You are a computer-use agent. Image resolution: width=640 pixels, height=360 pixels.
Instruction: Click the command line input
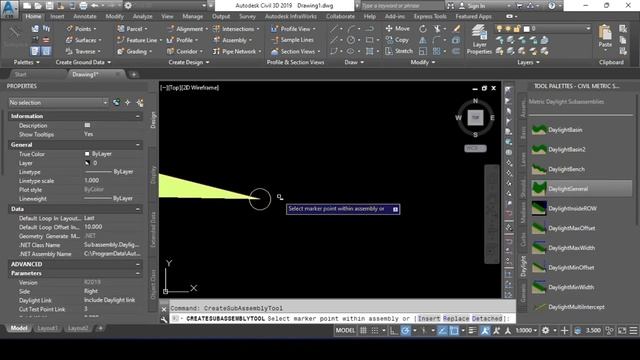click(x=342, y=318)
